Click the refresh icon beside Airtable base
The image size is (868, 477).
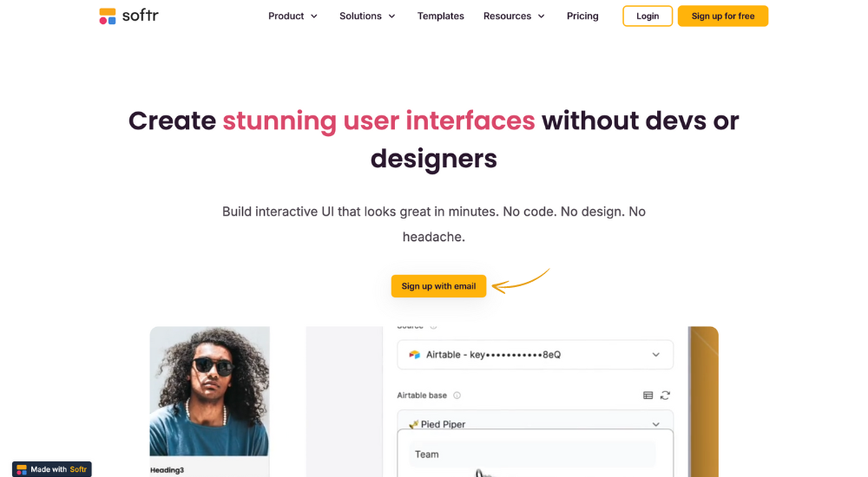coord(665,395)
